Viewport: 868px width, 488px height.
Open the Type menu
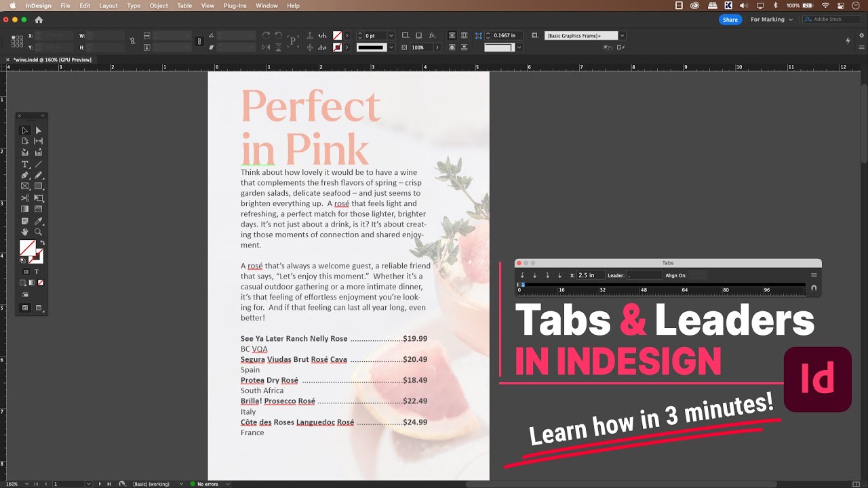click(x=134, y=5)
